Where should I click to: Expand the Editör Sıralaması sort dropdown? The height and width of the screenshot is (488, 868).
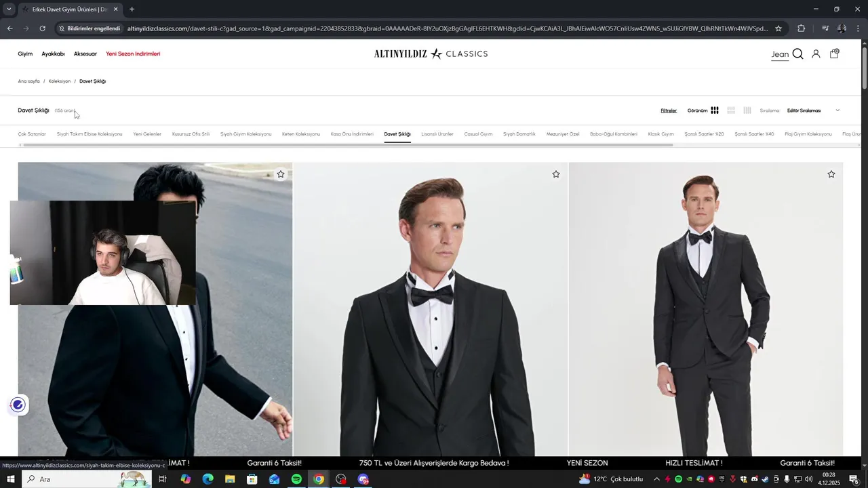coord(813,110)
